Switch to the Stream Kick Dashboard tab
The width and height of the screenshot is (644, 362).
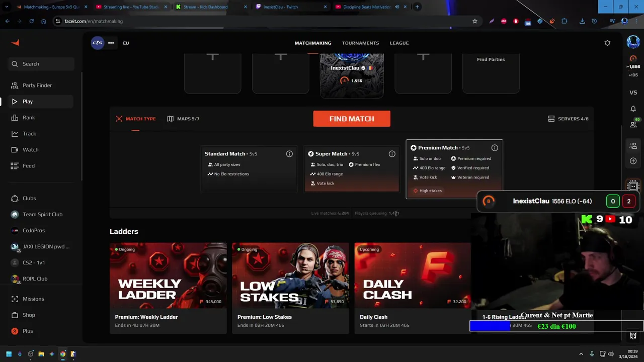(210, 7)
